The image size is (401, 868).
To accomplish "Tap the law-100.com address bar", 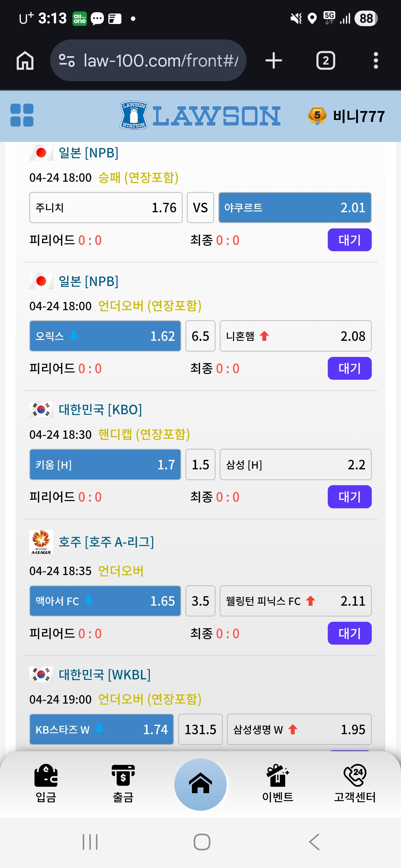I will click(x=148, y=61).
